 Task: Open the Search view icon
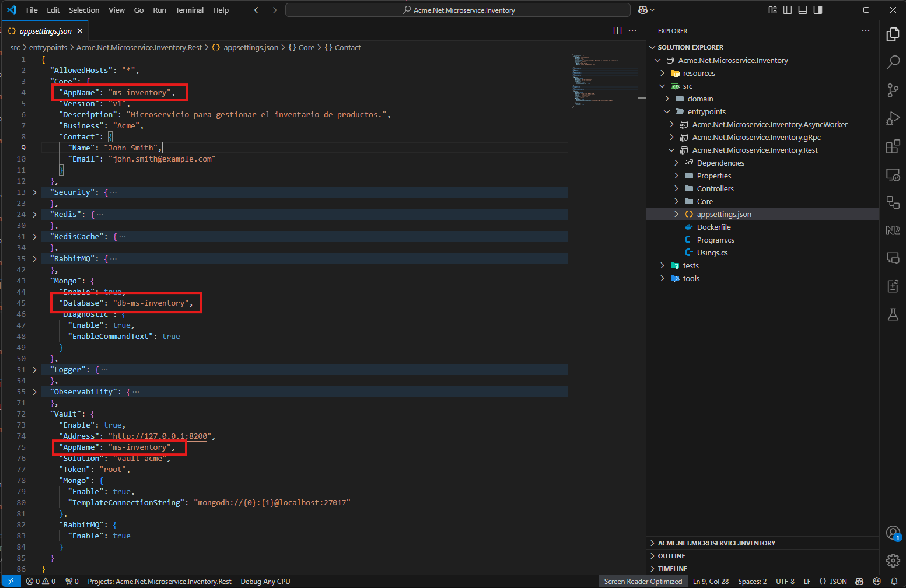point(893,62)
